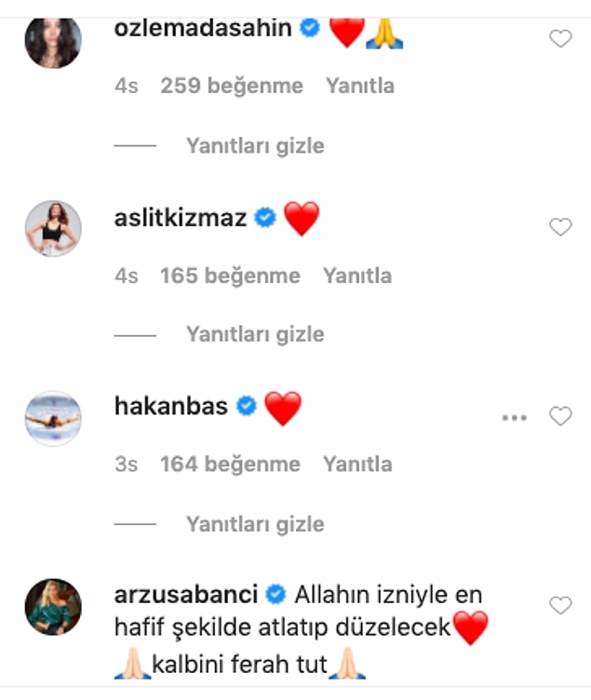
Task: Reply to aslitkizmaz via Yanıtla
Action: click(x=357, y=276)
